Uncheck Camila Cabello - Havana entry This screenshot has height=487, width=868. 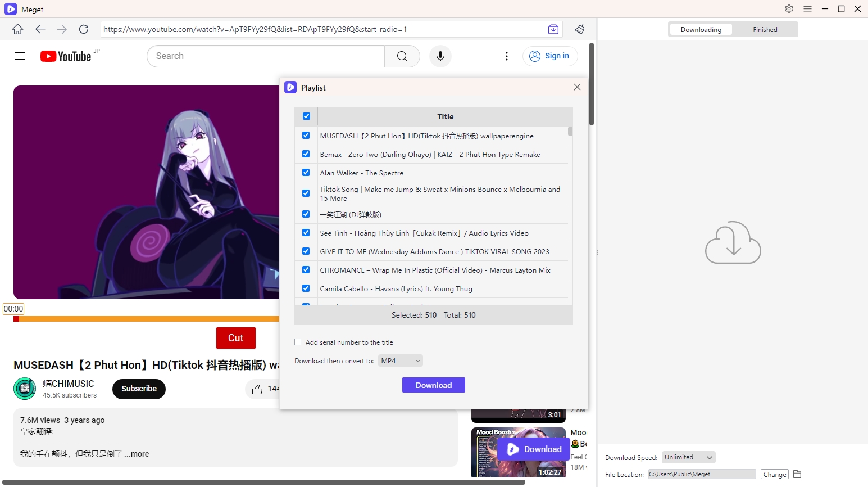point(306,288)
